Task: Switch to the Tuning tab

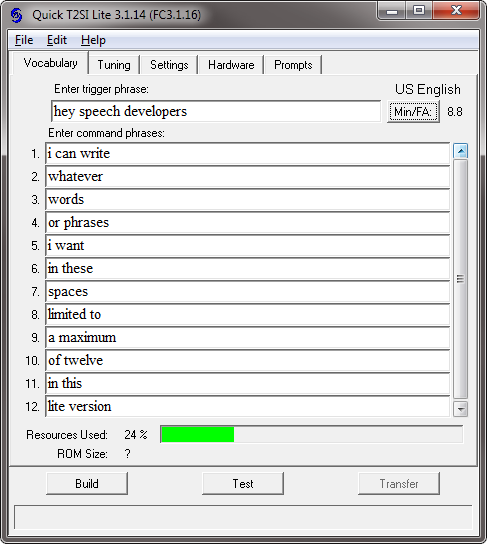Action: pos(114,65)
